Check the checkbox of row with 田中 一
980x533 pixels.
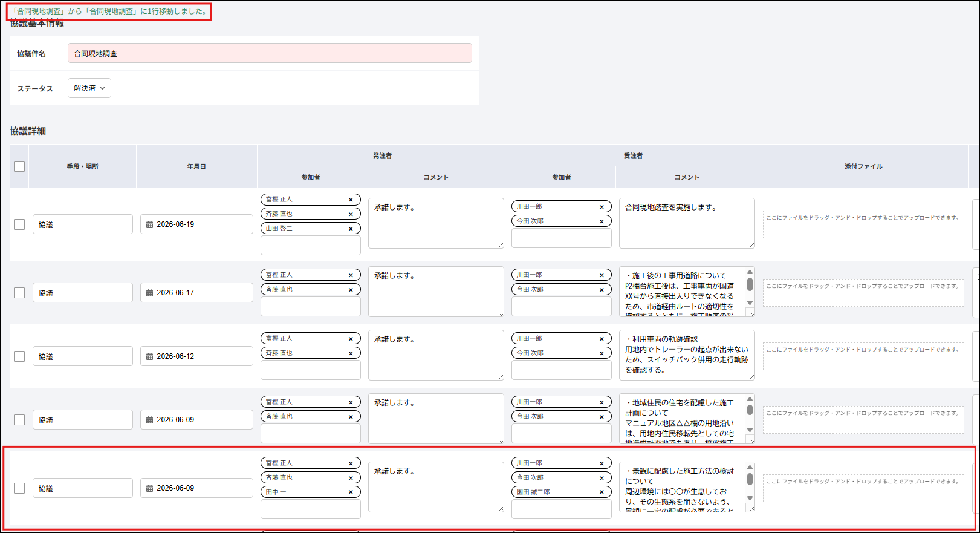point(19,488)
